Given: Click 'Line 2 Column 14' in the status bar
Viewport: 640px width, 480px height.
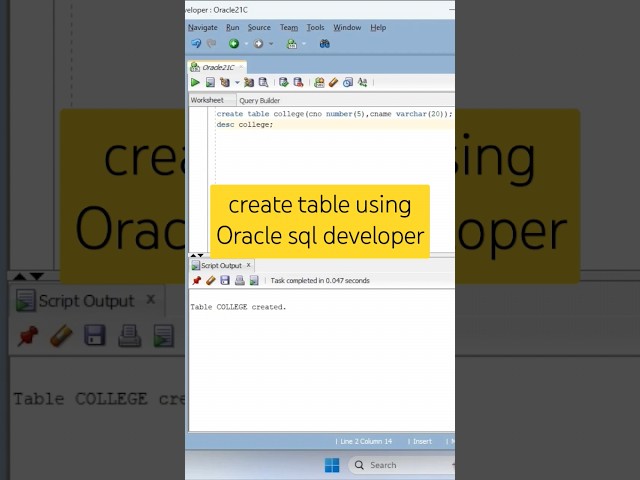Looking at the screenshot, I should pyautogui.click(x=366, y=441).
